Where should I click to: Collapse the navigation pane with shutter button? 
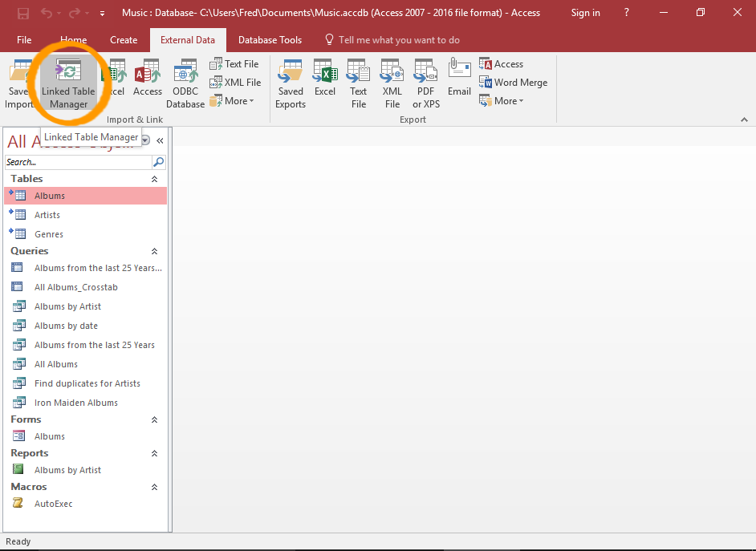pyautogui.click(x=160, y=140)
